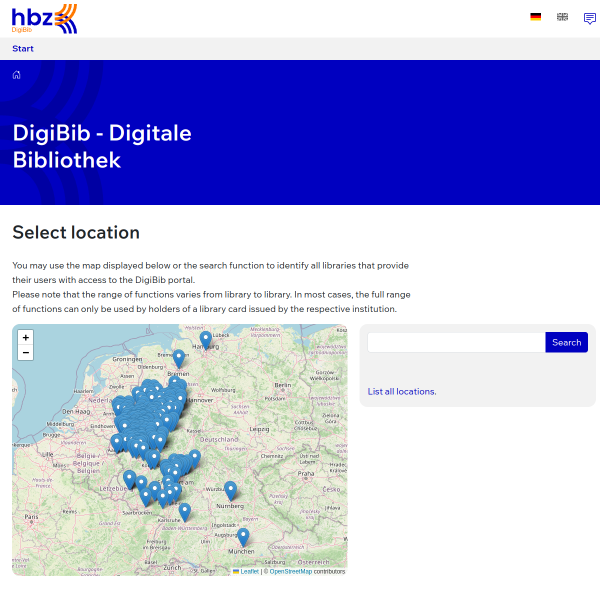Zoom in on the map
This screenshot has height=600, width=600.
(26, 338)
